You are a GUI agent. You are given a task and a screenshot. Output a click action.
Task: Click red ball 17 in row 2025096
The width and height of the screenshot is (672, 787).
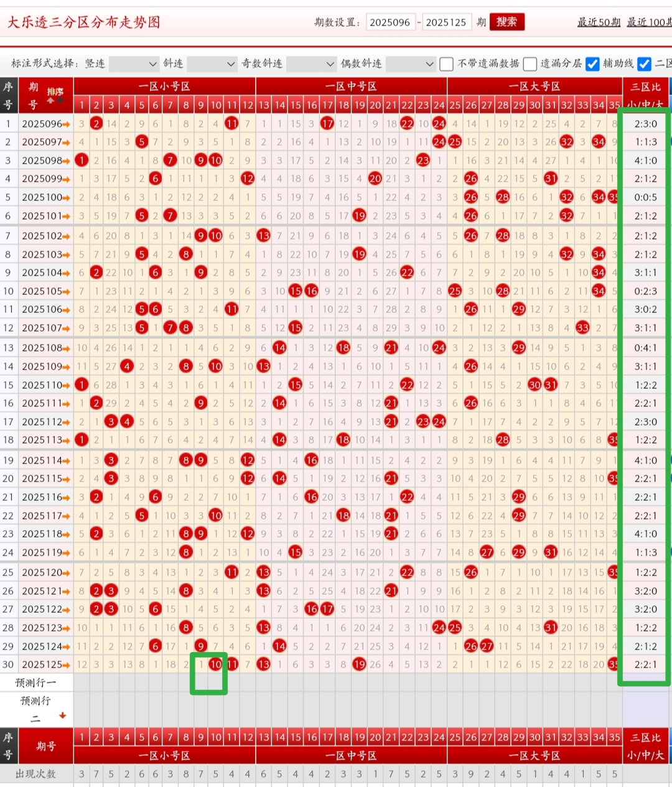point(327,124)
